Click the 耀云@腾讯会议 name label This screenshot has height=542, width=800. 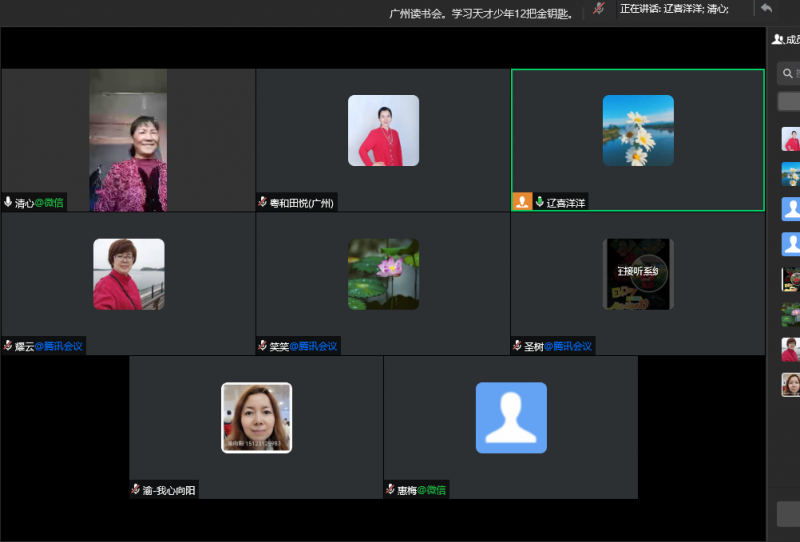(48, 346)
